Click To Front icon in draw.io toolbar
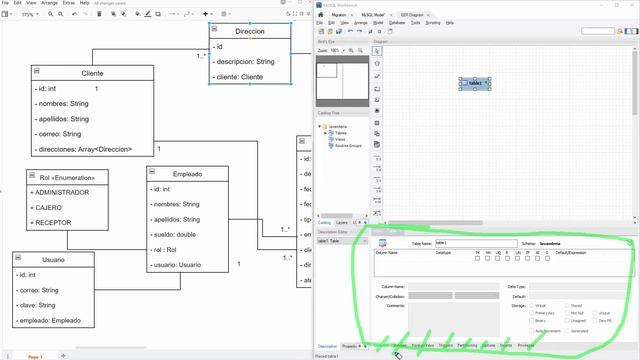 click(x=113, y=14)
